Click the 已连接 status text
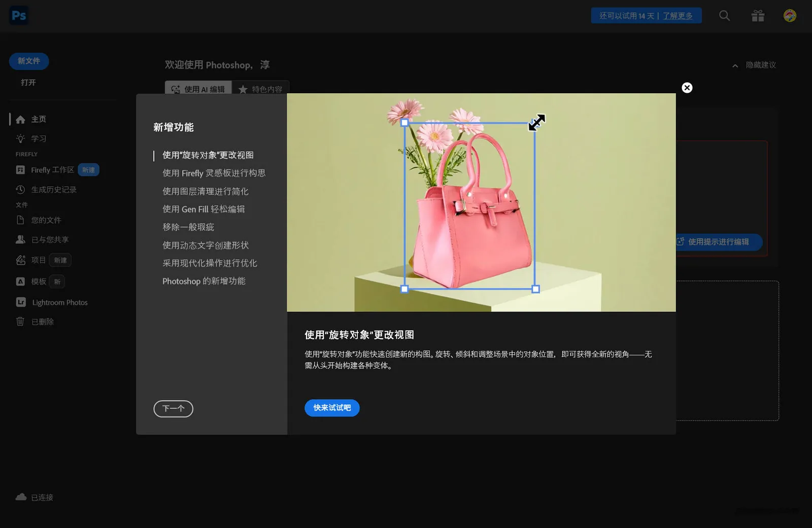This screenshot has width=812, height=528. tap(42, 498)
